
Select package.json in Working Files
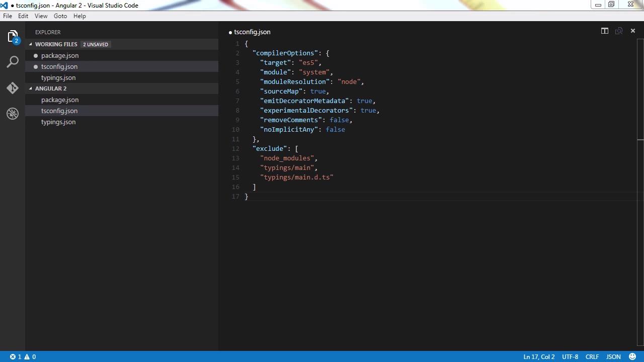click(x=122, y=55)
